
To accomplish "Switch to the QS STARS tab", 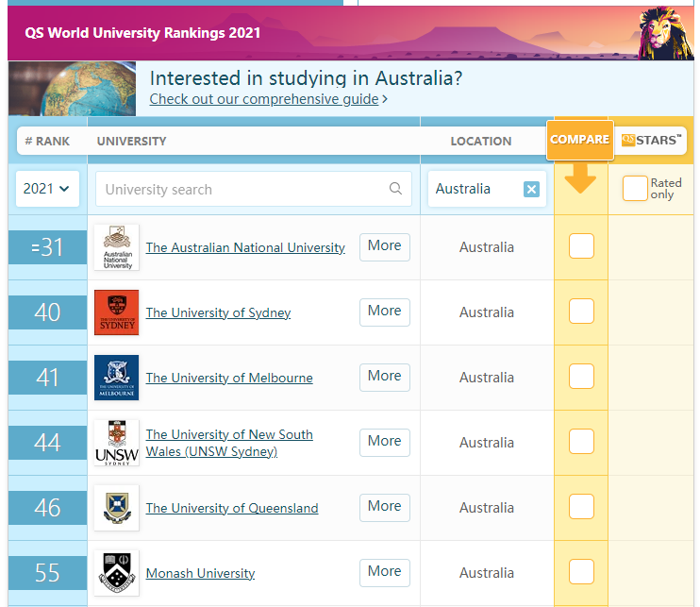I will coord(651,141).
